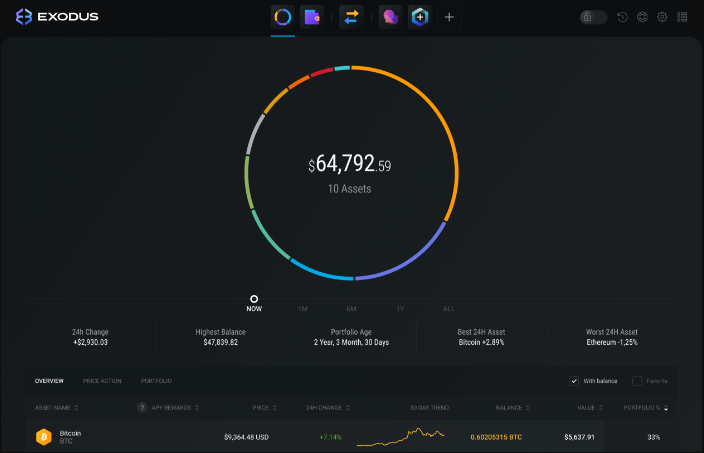704x453 pixels.
Task: Click Worst 24H Asset Ethereum -1.25%
Action: (612, 337)
